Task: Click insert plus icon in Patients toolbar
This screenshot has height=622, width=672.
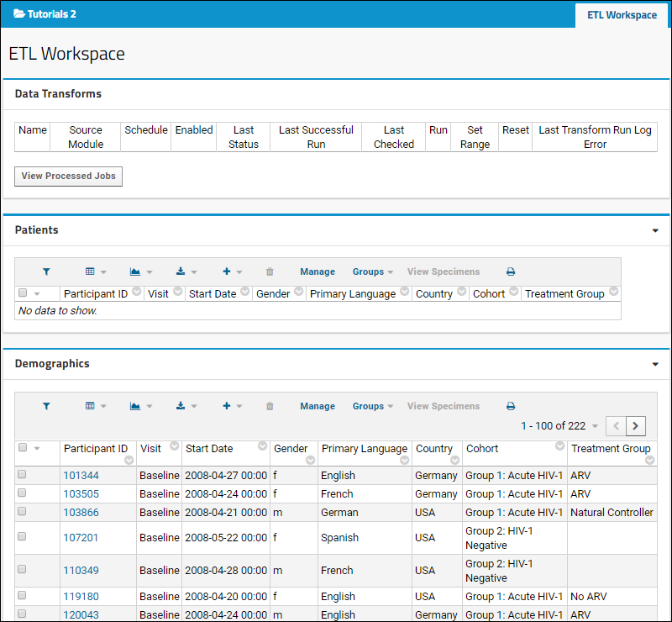Action: (227, 271)
